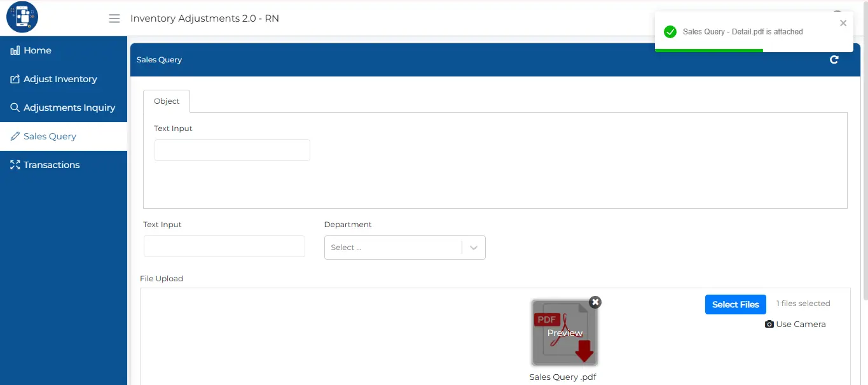Viewport: 868px width, 385px height.
Task: Click the Home chart icon in sidebar
Action: click(x=15, y=50)
